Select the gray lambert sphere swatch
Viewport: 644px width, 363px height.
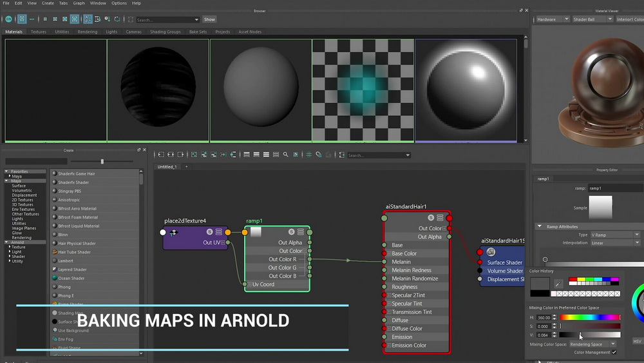click(261, 90)
